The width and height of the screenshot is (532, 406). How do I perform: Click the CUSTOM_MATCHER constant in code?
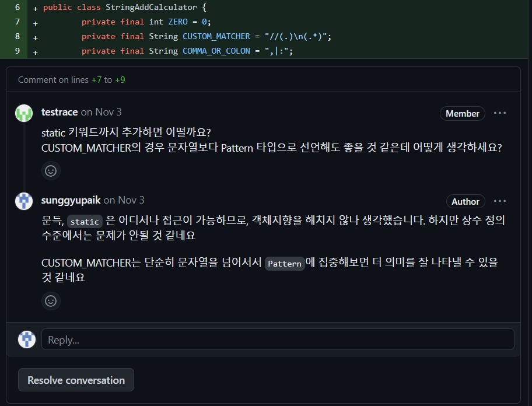click(x=216, y=36)
